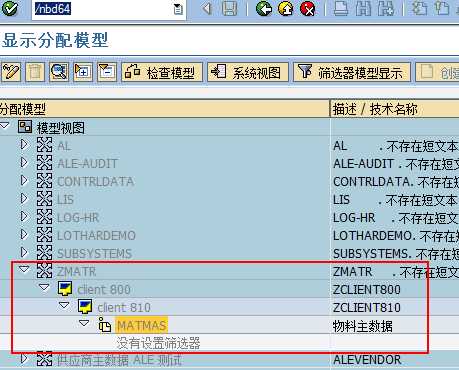This screenshot has height=370, width=459.
Task: Click the ZCLIENT800 technical name
Action: click(367, 290)
